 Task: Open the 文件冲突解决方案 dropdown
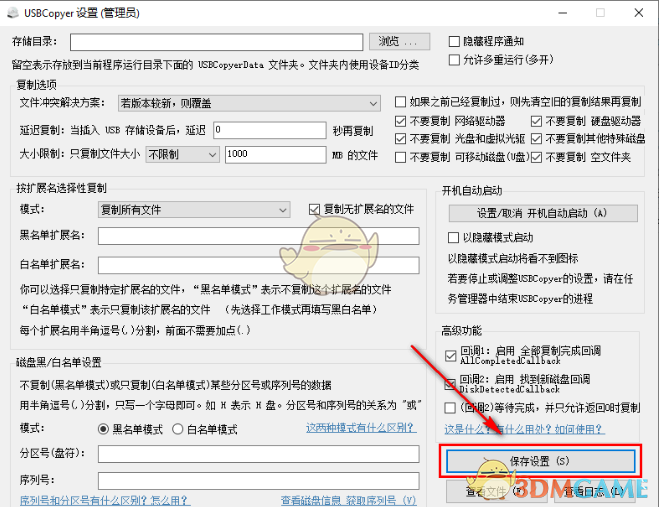pyautogui.click(x=249, y=103)
